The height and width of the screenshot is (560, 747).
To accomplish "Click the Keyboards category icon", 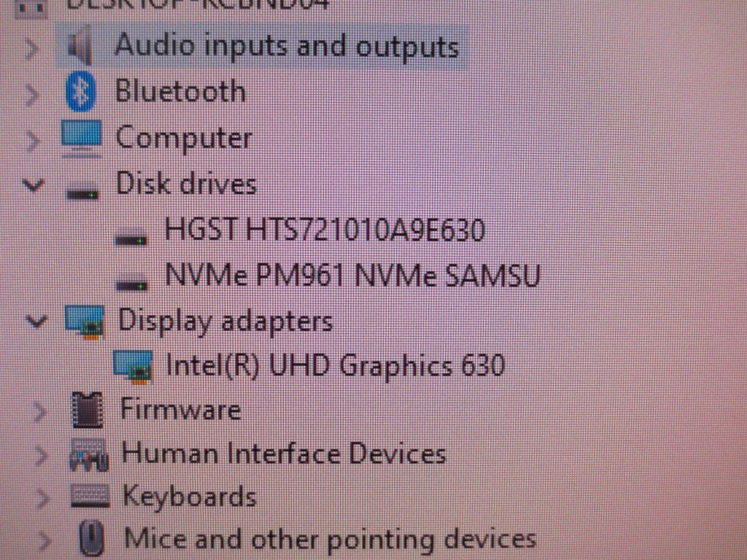I will click(x=90, y=496).
